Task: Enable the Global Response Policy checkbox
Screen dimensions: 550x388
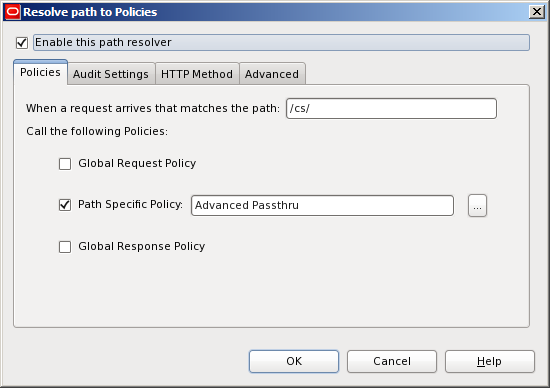Action: pos(65,247)
